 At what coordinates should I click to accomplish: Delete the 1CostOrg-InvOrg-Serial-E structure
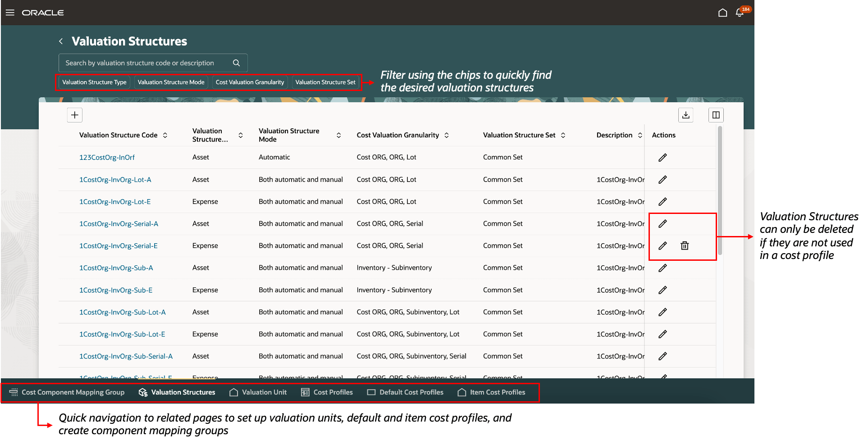point(685,246)
